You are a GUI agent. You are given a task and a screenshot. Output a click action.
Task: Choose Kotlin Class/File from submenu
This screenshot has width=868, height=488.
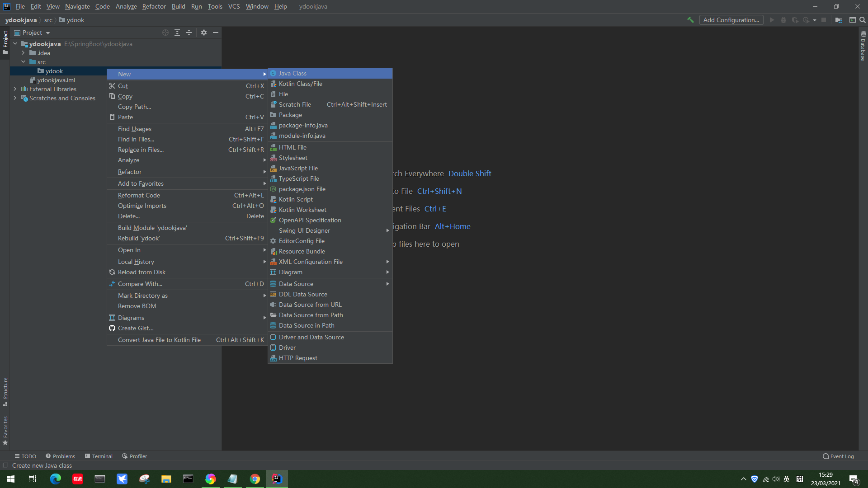(x=300, y=84)
